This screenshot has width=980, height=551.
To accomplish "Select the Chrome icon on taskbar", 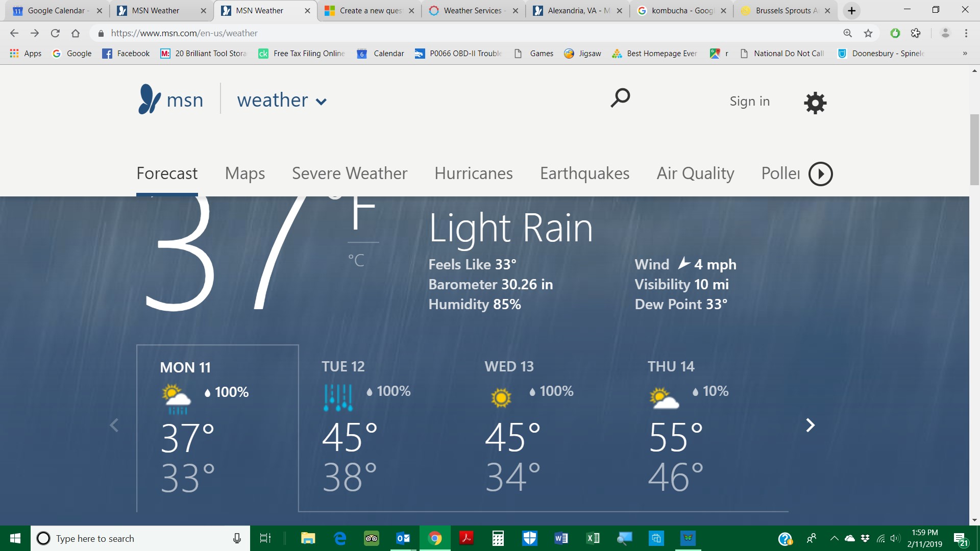I will click(x=434, y=538).
